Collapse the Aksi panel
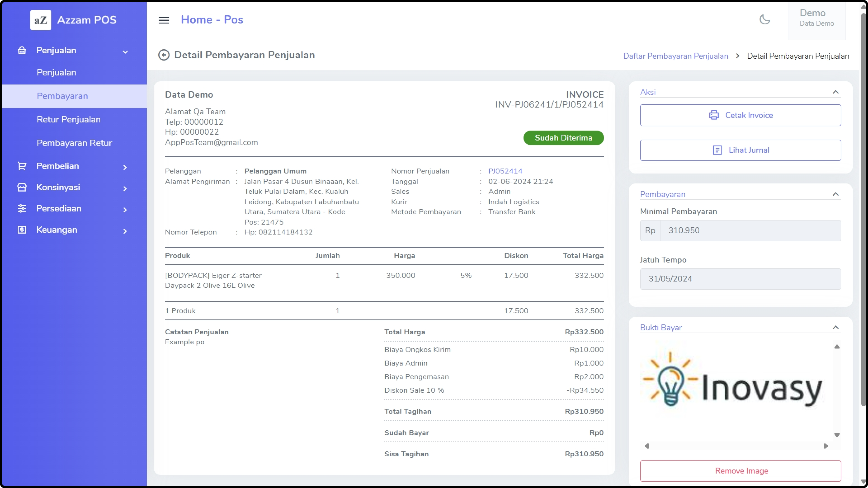Viewport: 868px width, 488px height. coord(835,92)
